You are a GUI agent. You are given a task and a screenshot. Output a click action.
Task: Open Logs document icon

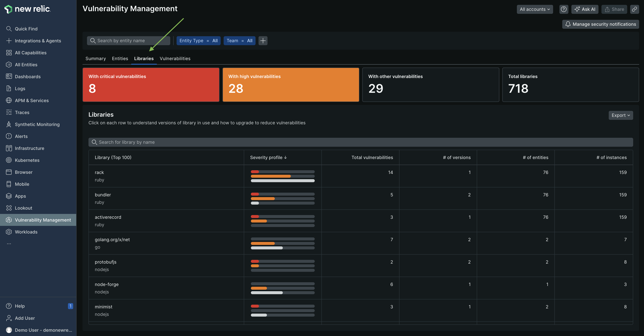[9, 88]
